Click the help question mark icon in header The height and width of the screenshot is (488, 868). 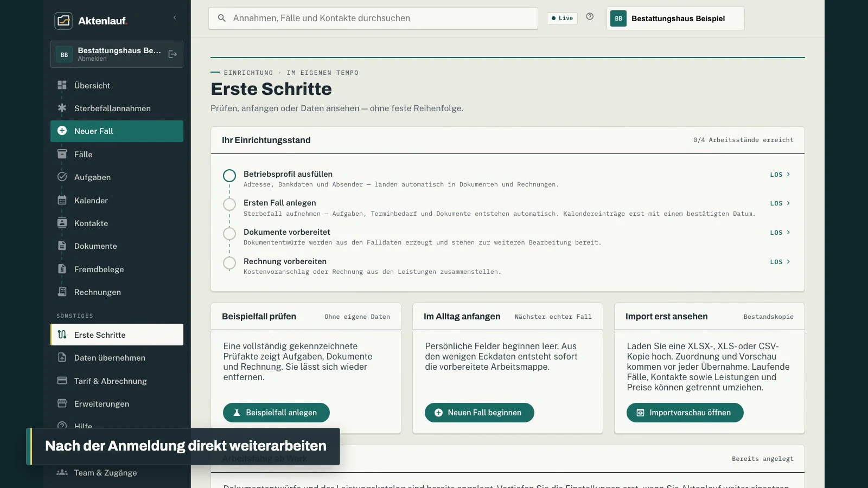[x=590, y=17]
